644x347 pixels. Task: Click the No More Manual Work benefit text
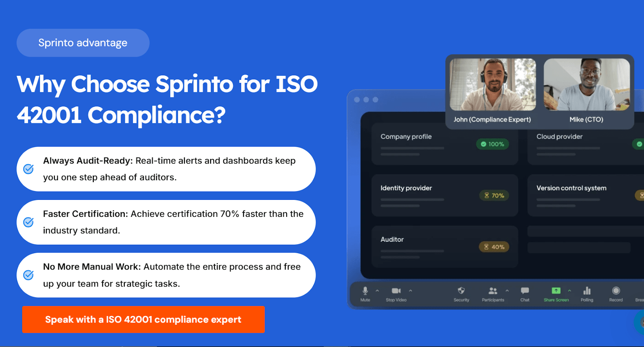point(172,275)
